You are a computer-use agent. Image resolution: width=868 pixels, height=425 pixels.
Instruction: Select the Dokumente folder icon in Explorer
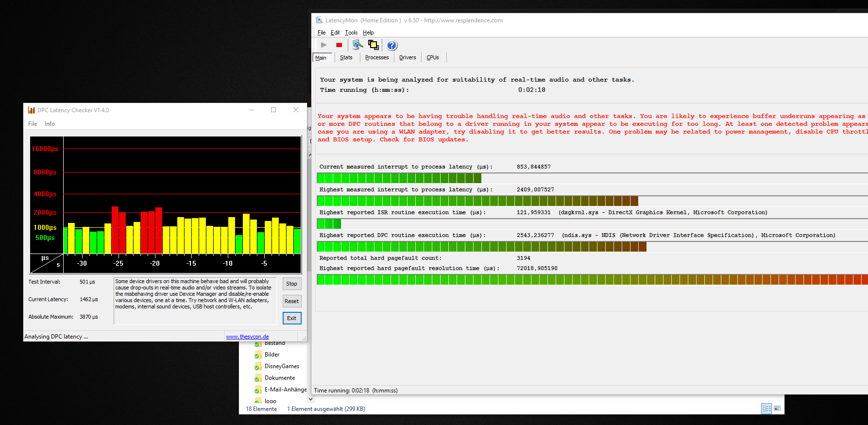[258, 378]
